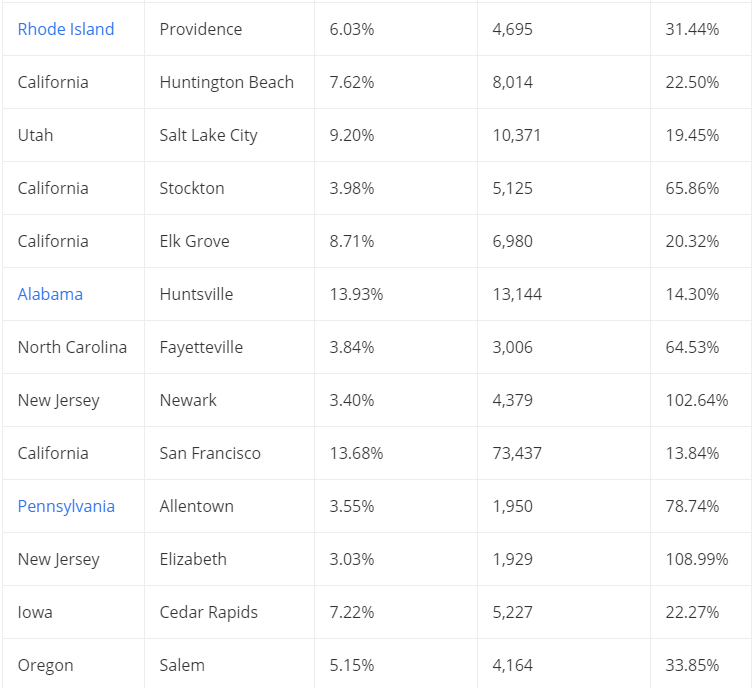Select the Huntington Beach cell
Image resolution: width=754 pixels, height=688 pixels.
click(226, 82)
